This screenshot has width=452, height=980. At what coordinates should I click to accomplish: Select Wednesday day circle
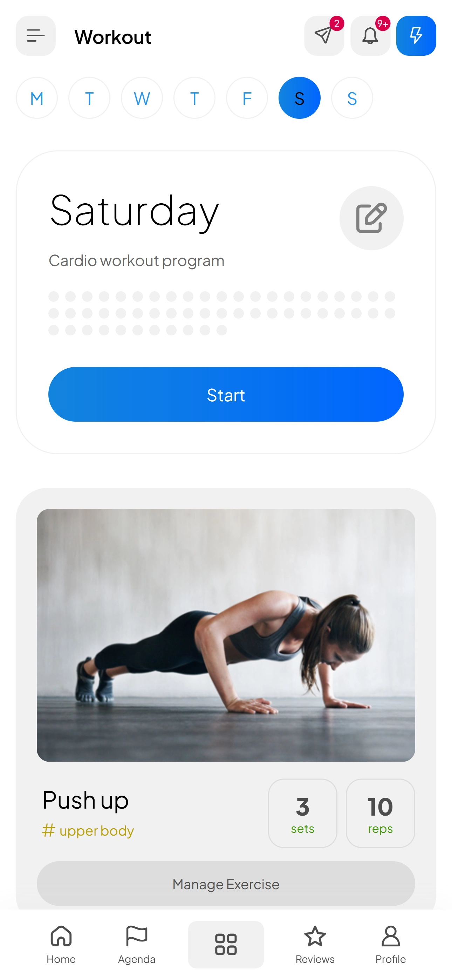coord(142,98)
